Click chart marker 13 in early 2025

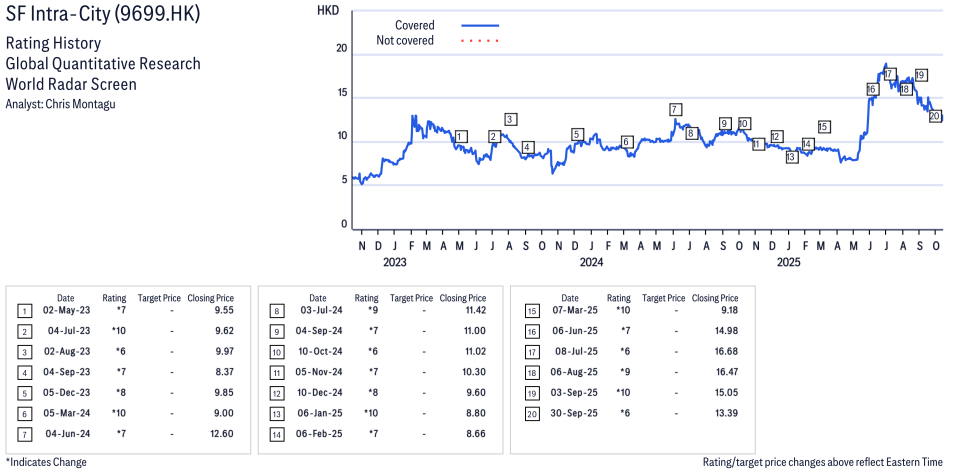click(791, 157)
